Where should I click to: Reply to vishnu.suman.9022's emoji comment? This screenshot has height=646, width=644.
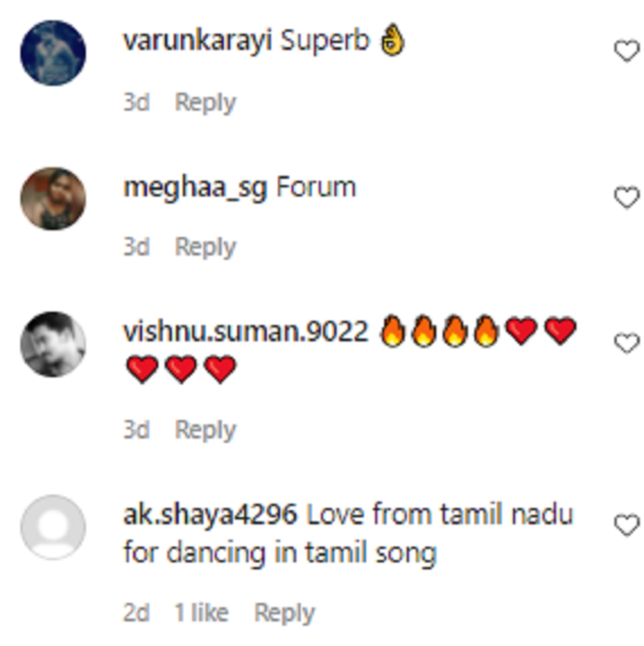pyautogui.click(x=206, y=430)
